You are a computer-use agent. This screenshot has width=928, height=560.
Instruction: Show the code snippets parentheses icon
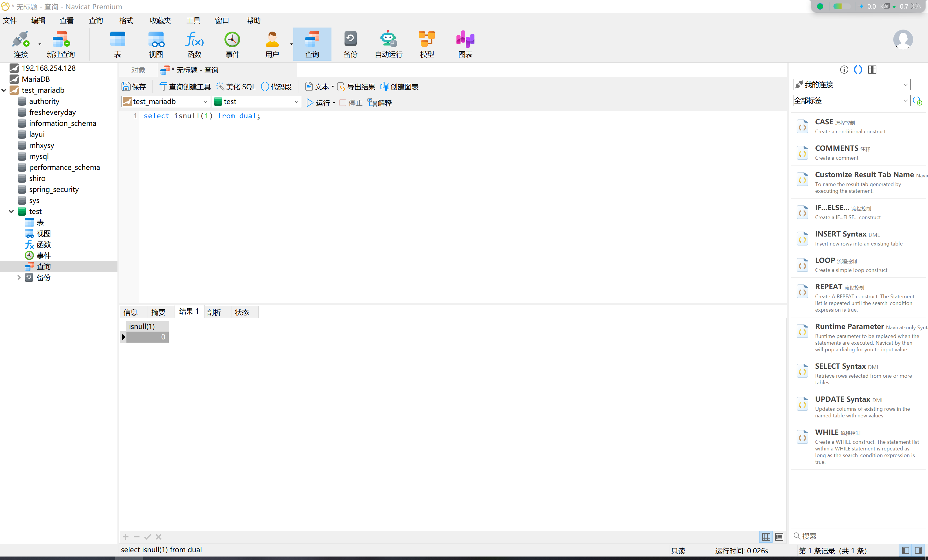858,70
